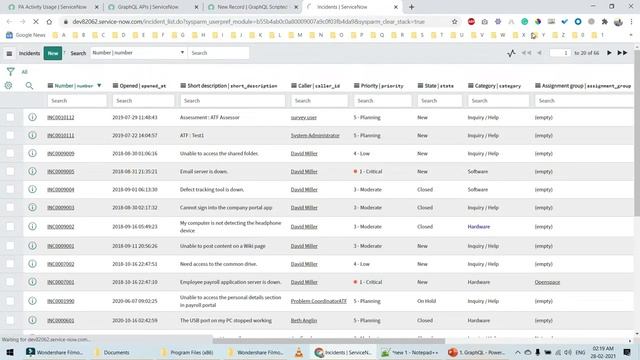Toggle column search magnifier icon

coord(29,86)
